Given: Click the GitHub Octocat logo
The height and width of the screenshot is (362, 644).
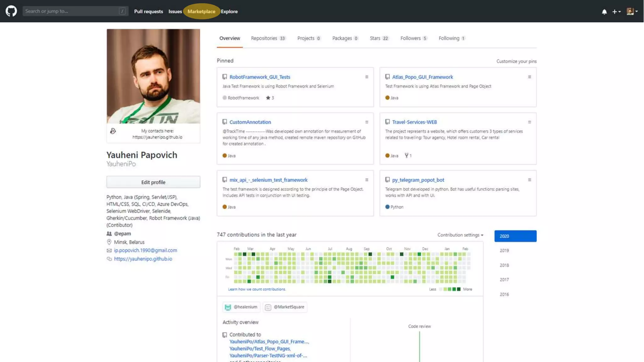Looking at the screenshot, I should (x=11, y=11).
